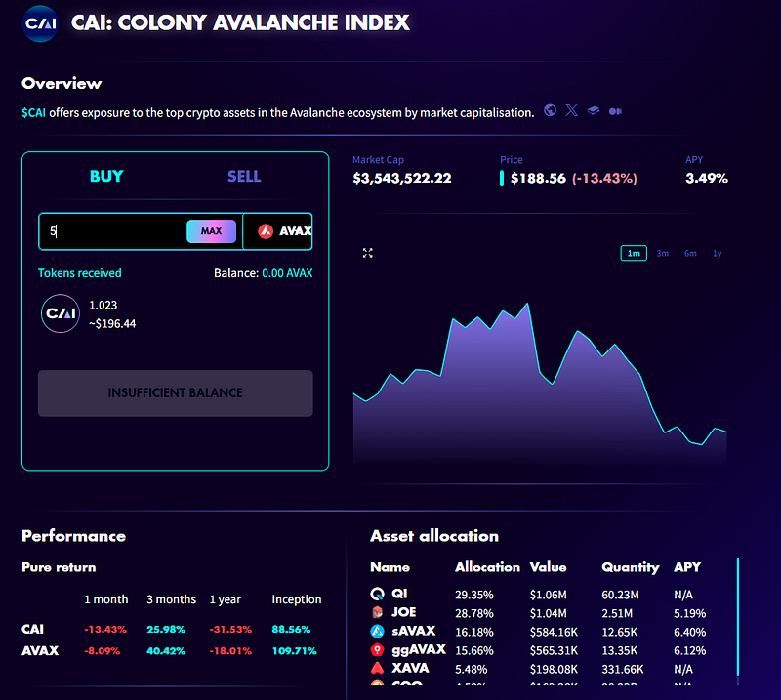Click the Allocation column header
The image size is (781, 700).
coord(487,567)
